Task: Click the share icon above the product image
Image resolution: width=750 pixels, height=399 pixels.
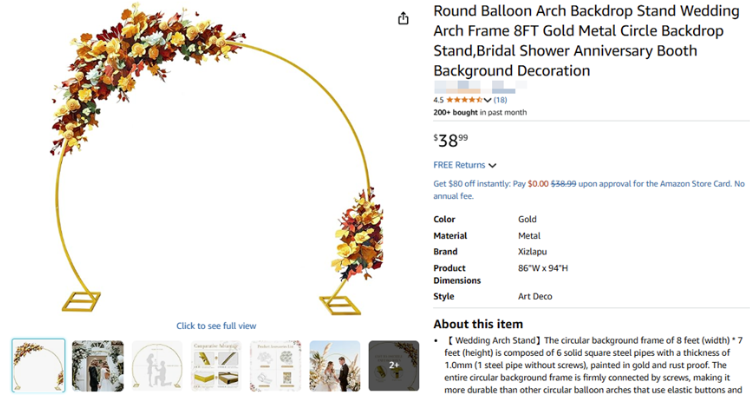Action: pos(403,19)
